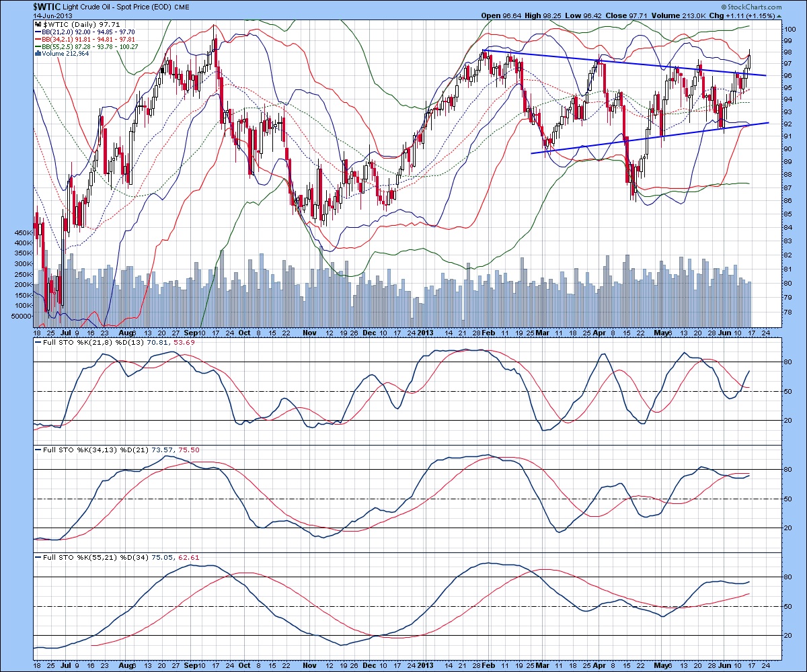This screenshot has height=672, width=807.
Task: Click the Sep month label on price axis
Action: [x=191, y=332]
